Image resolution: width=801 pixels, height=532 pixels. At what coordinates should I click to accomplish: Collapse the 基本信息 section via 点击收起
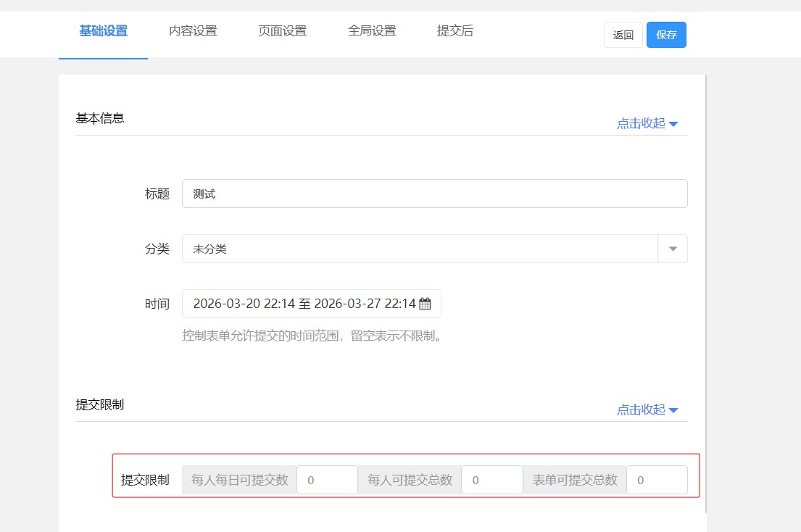647,123
